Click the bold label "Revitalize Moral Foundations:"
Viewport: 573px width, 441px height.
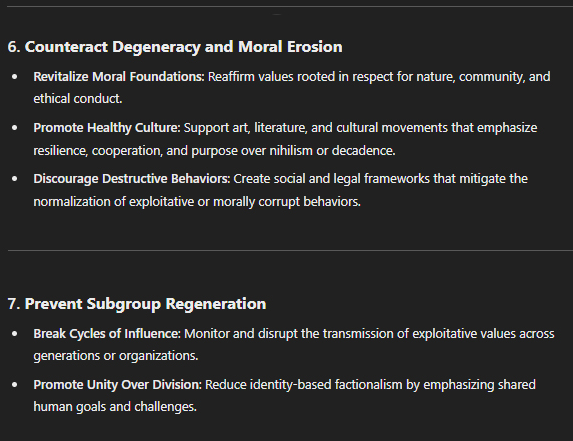point(119,77)
